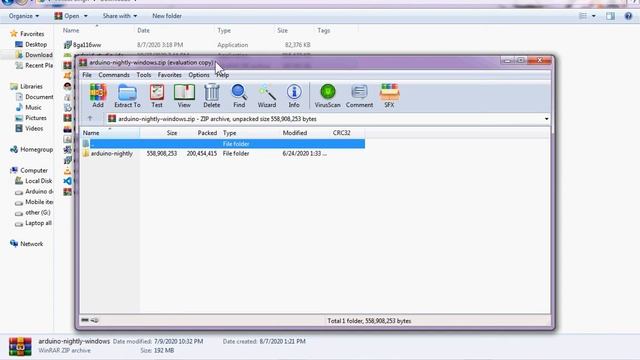Click the Extract To icon
640x360 pixels.
coord(127,96)
